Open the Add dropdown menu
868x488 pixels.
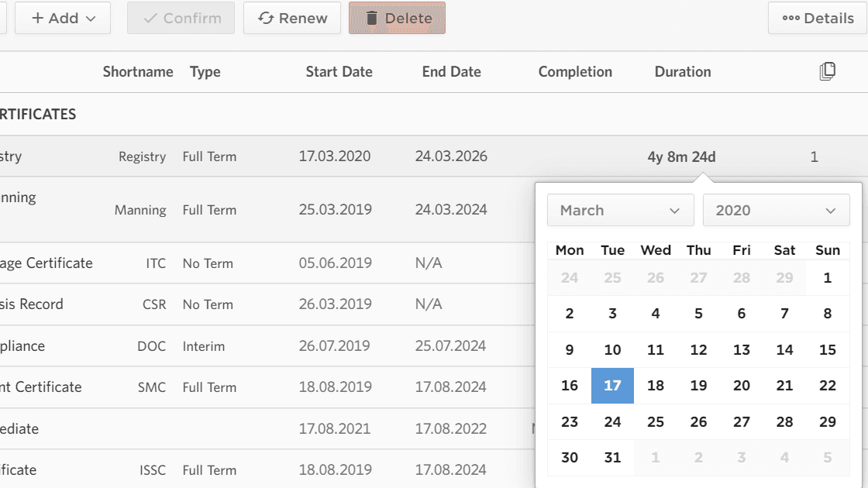click(63, 18)
